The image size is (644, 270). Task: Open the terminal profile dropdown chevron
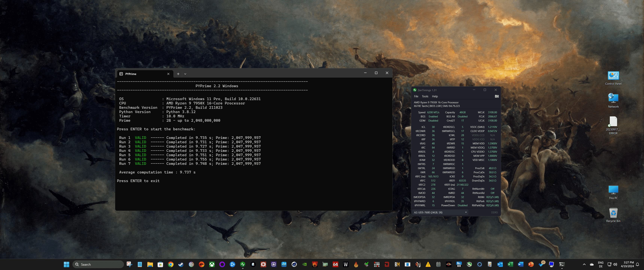tap(185, 74)
